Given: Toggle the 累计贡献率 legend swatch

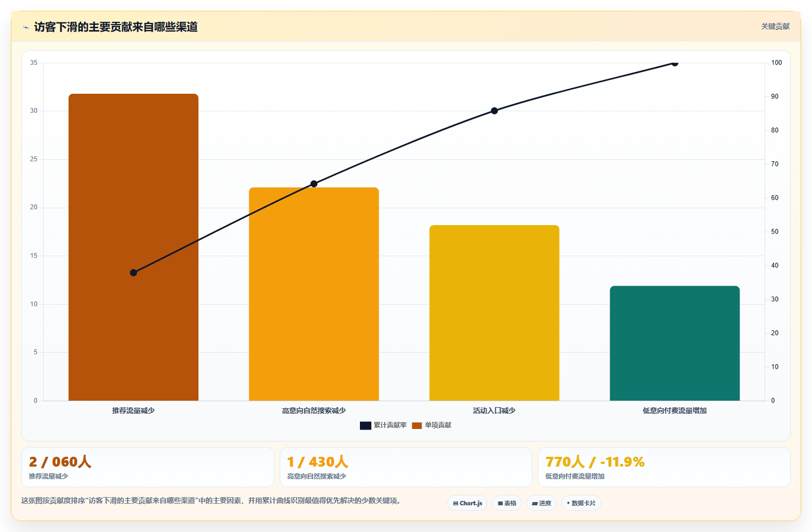Looking at the screenshot, I should tap(365, 426).
